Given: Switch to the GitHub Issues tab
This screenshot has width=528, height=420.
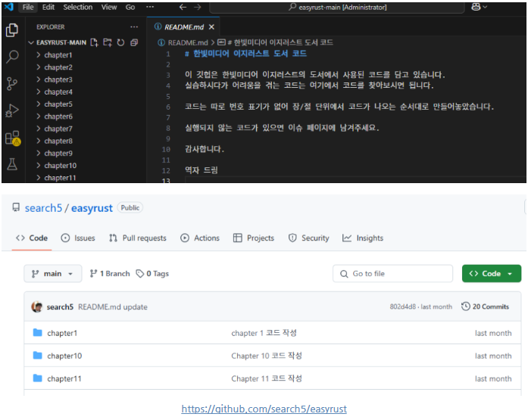Looking at the screenshot, I should [x=78, y=238].
